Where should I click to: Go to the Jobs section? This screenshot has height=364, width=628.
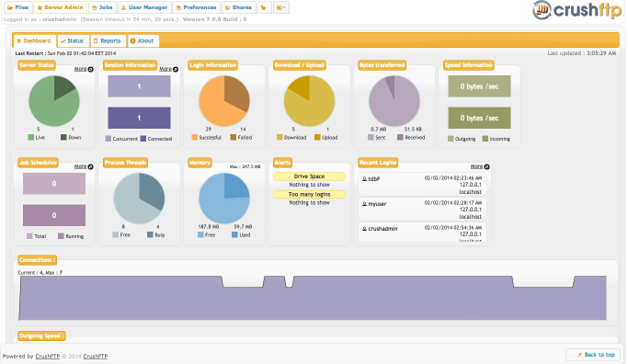coord(102,7)
